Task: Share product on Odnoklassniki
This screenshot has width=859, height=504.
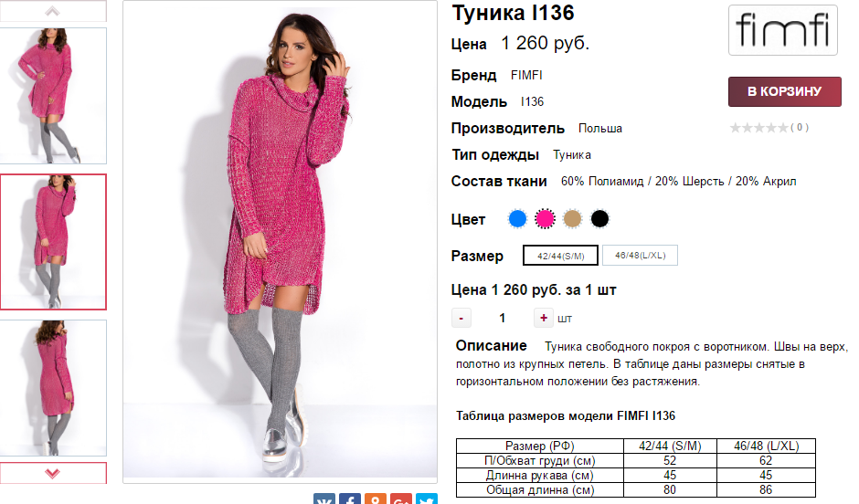Action: click(x=376, y=499)
